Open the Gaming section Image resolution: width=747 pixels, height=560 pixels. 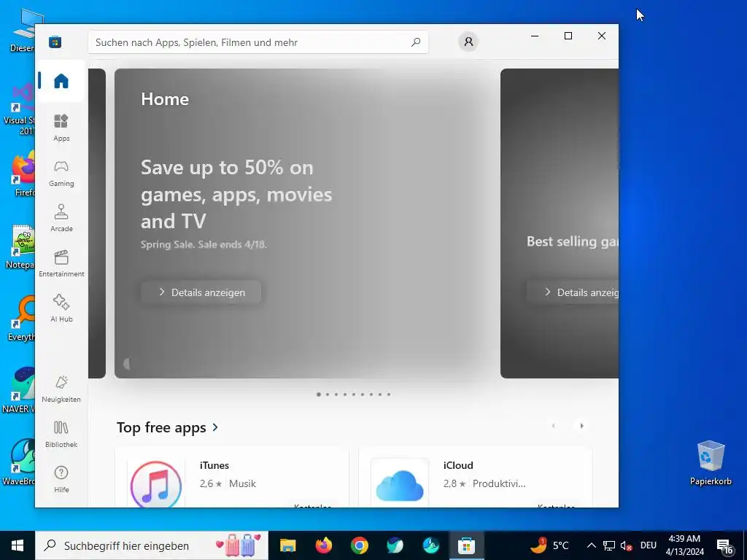(61, 174)
